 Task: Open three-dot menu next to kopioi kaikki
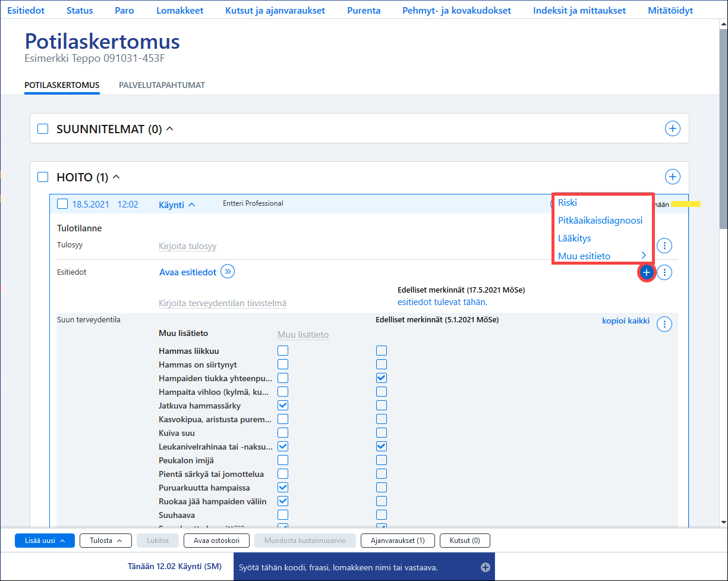point(664,324)
